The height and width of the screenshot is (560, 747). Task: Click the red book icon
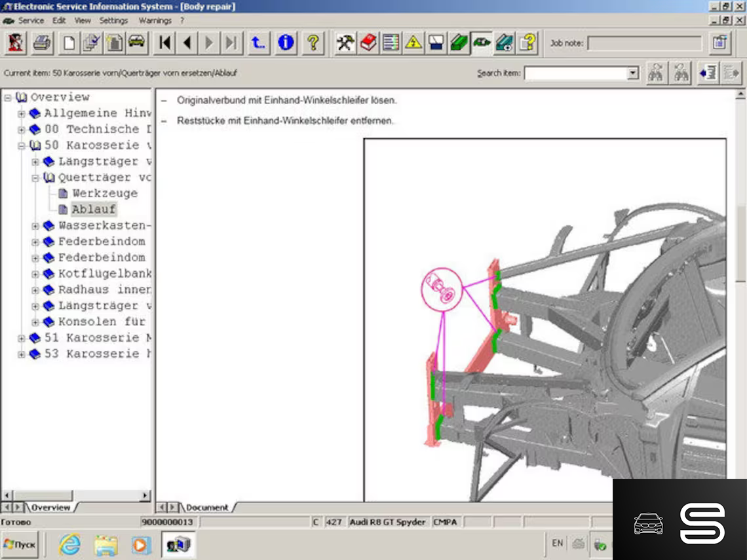click(368, 43)
